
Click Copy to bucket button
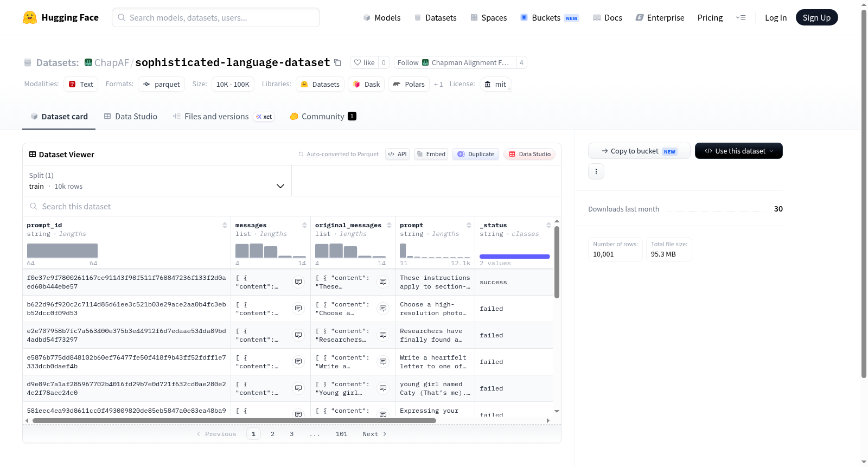pyautogui.click(x=639, y=151)
